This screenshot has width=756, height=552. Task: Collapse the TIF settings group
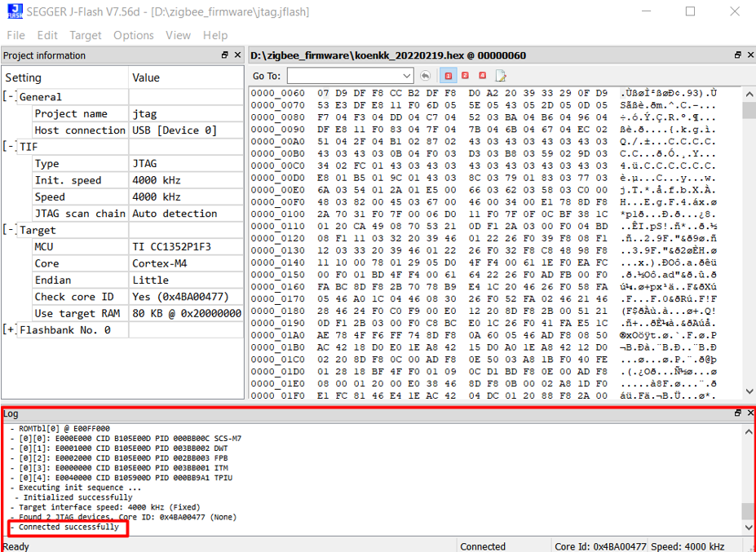[11, 147]
